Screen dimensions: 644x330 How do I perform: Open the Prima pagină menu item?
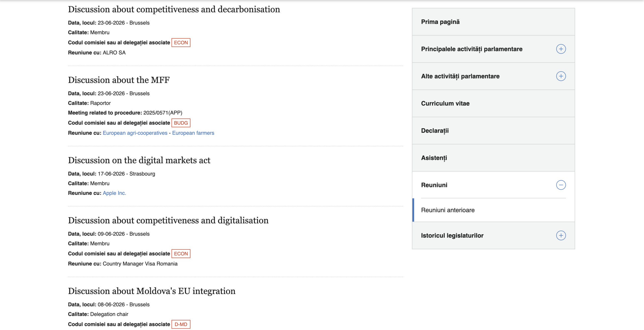click(x=493, y=22)
